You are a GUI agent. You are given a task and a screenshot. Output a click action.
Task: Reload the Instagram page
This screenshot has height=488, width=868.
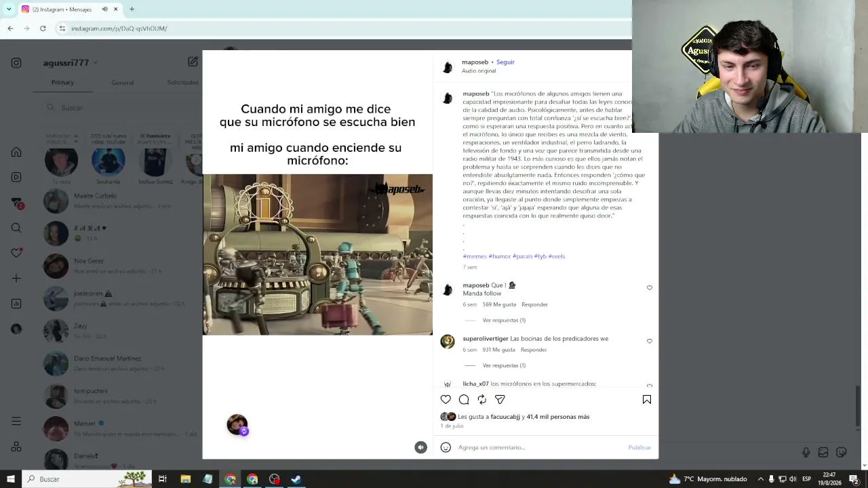pos(43,28)
